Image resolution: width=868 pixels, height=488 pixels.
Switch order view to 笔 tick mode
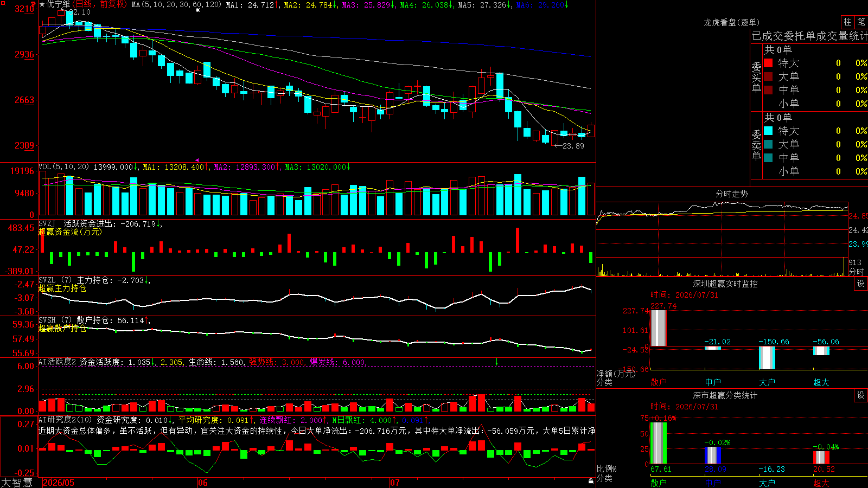point(861,22)
